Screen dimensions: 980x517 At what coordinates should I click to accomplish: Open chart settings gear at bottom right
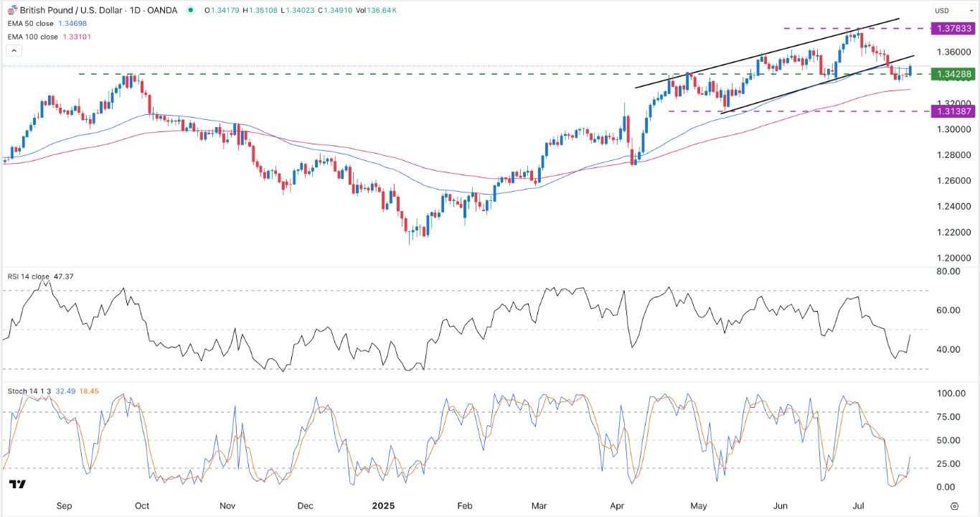[954, 506]
